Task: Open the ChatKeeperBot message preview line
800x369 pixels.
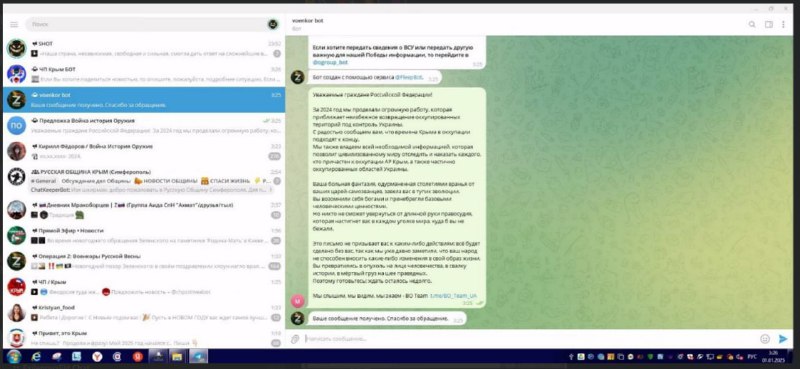Action: click(x=152, y=189)
